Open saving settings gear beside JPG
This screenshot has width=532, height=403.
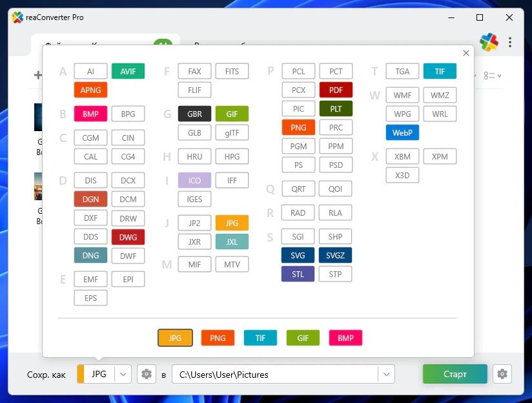pyautogui.click(x=147, y=374)
